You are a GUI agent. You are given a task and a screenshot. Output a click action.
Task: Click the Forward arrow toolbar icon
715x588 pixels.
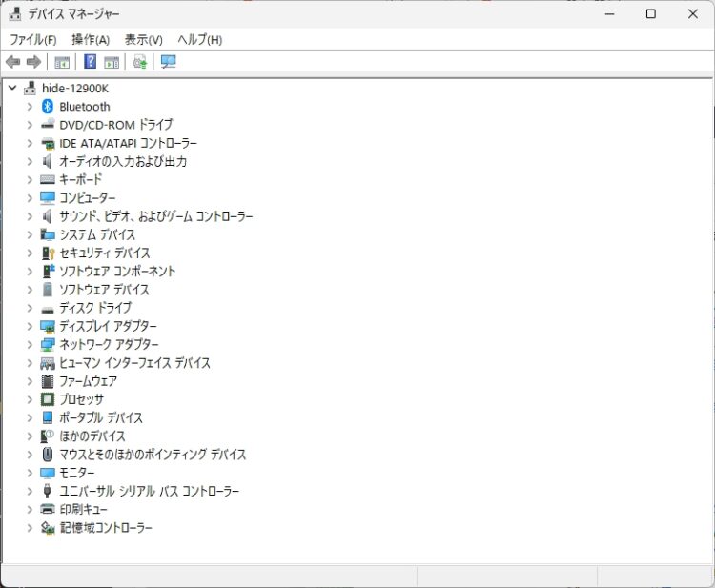[33, 62]
